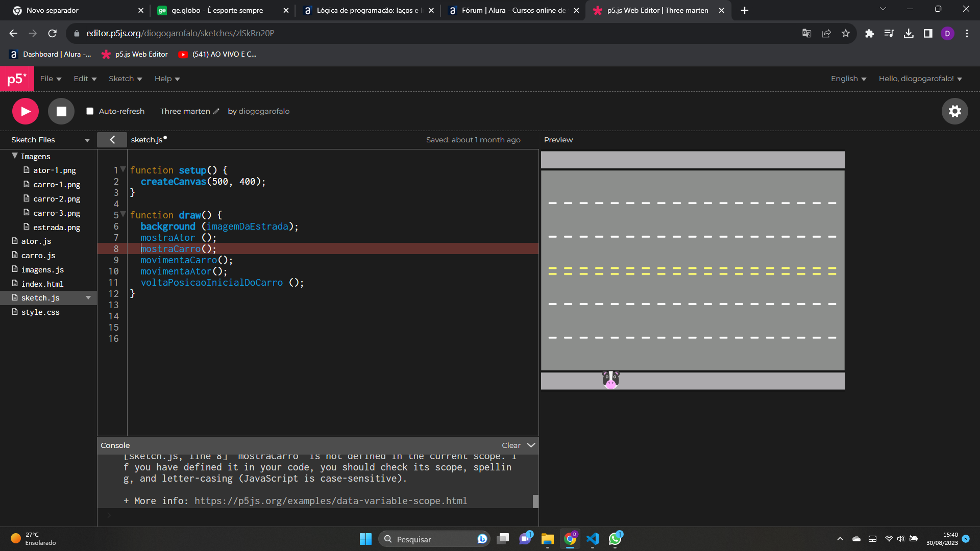
Task: Toggle visibility of Sketch Files panel
Action: point(112,139)
